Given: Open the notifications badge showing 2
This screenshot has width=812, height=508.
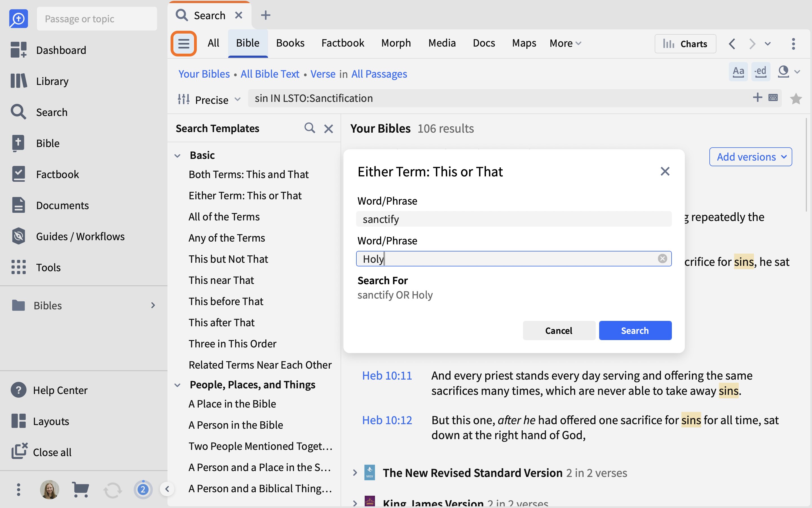Looking at the screenshot, I should pyautogui.click(x=143, y=490).
